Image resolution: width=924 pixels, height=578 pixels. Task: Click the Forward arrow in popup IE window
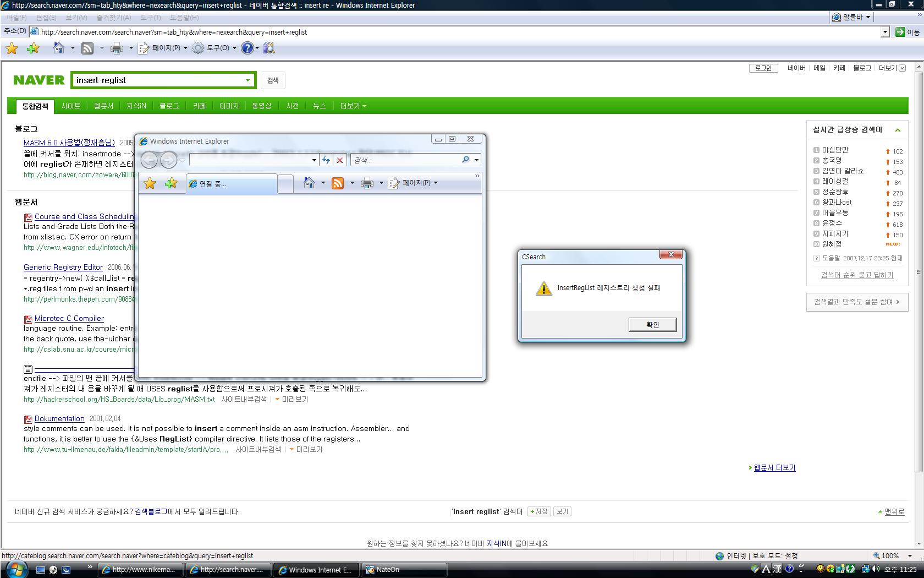pos(168,160)
